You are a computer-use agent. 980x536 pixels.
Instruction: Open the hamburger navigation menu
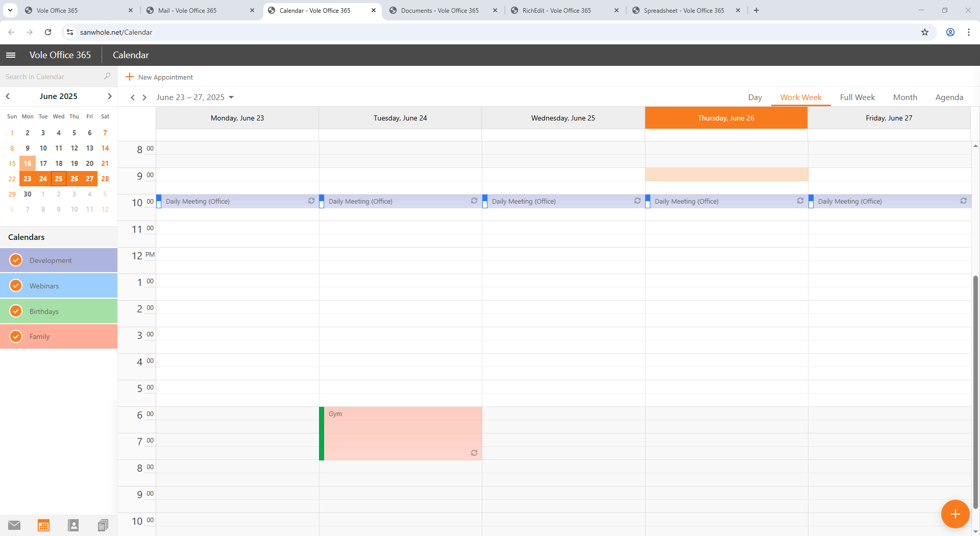[x=11, y=55]
